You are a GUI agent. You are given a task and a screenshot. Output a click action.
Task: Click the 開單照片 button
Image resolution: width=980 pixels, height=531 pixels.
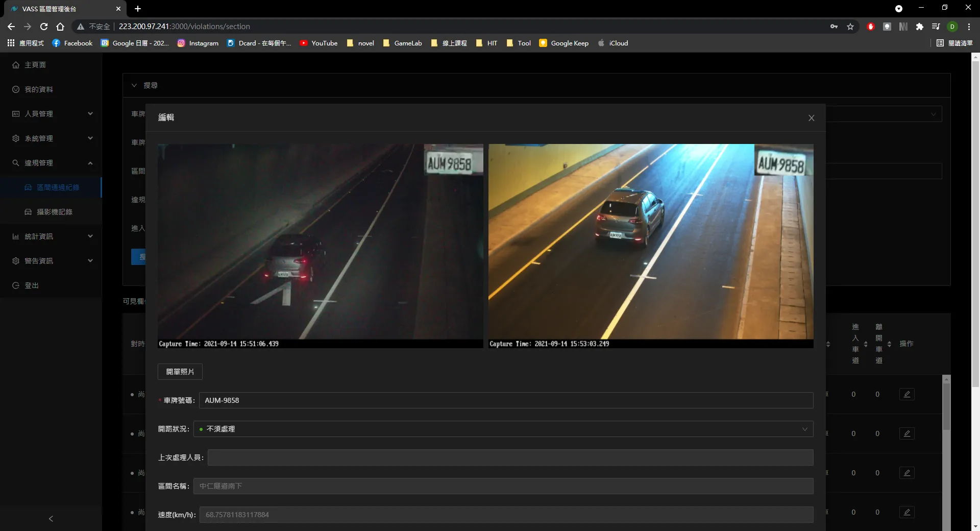tap(180, 372)
